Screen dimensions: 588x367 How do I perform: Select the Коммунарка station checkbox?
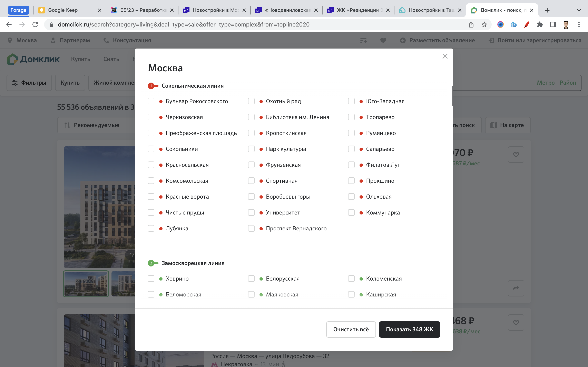point(351,212)
